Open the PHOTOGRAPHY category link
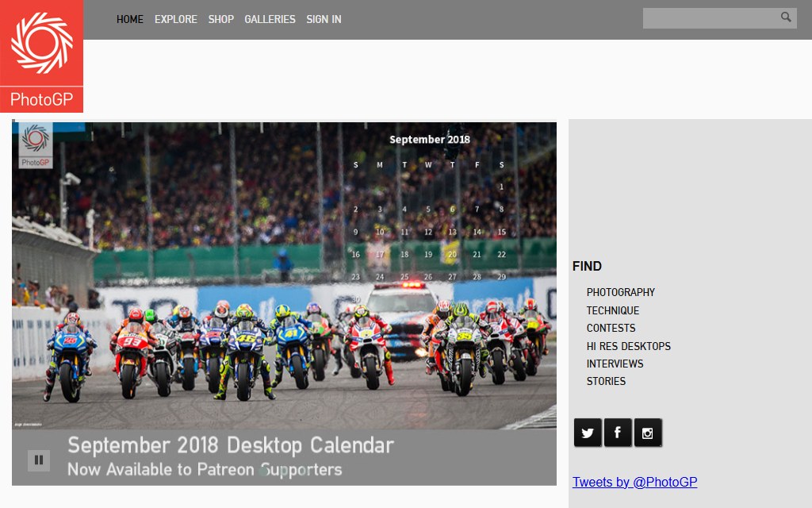The image size is (812, 508). 621,292
